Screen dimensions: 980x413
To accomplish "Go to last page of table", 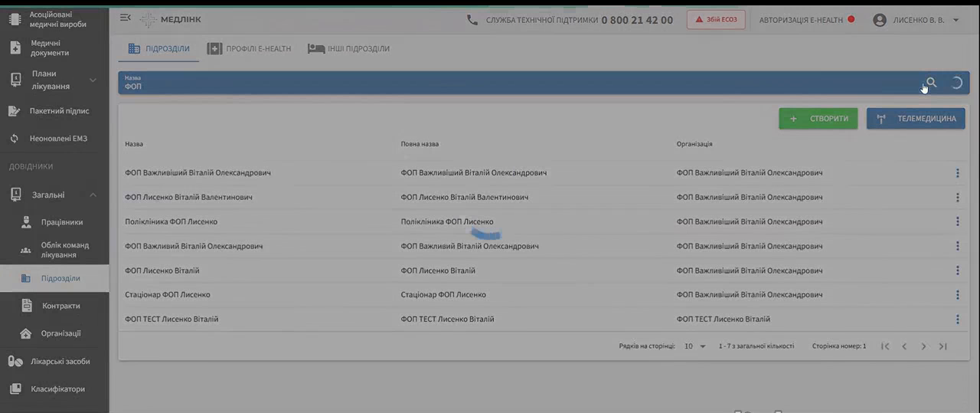I will point(943,346).
